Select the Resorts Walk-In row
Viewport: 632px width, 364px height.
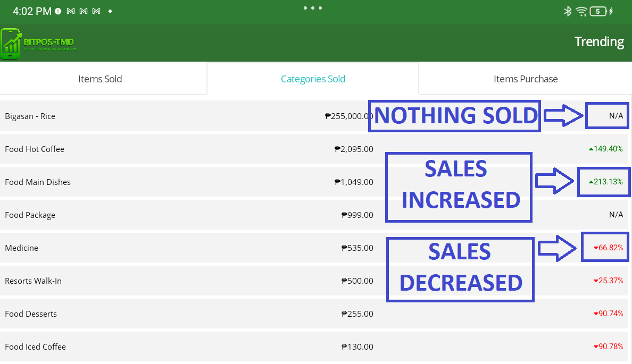click(33, 281)
